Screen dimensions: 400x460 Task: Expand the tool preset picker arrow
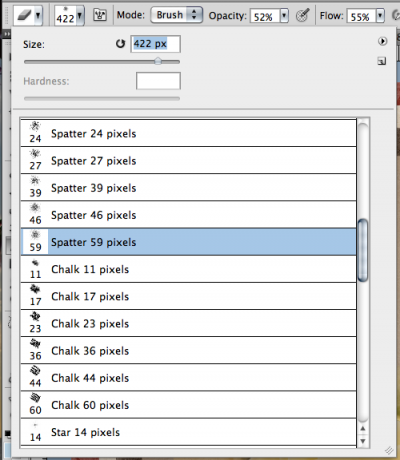[x=38, y=16]
